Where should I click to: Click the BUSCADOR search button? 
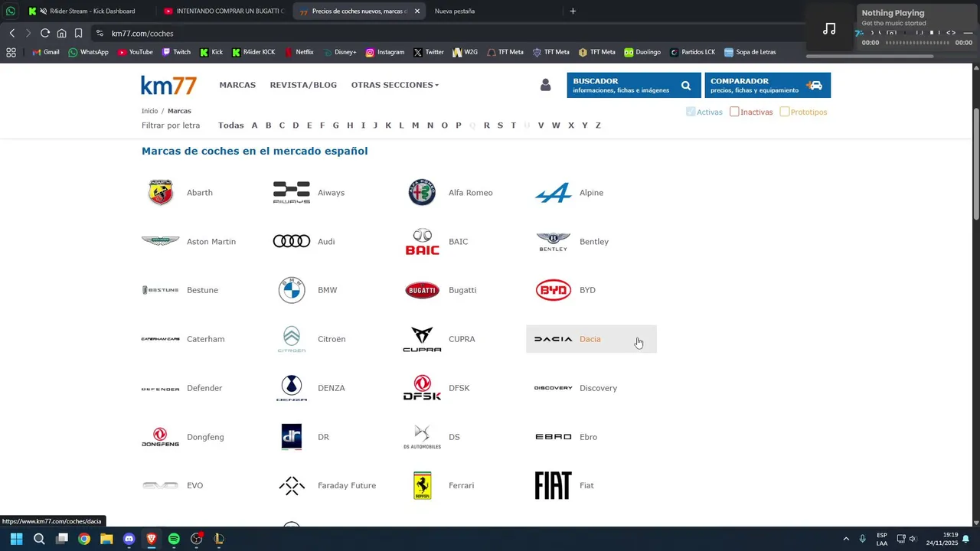tap(633, 85)
